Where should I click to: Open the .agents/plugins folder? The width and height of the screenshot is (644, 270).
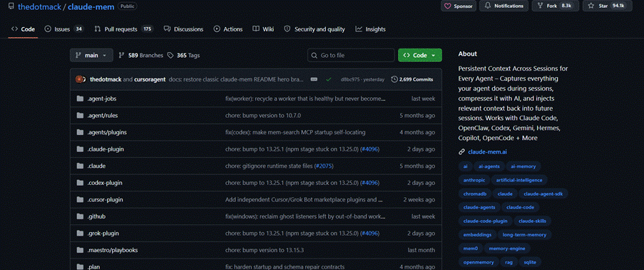coord(107,133)
